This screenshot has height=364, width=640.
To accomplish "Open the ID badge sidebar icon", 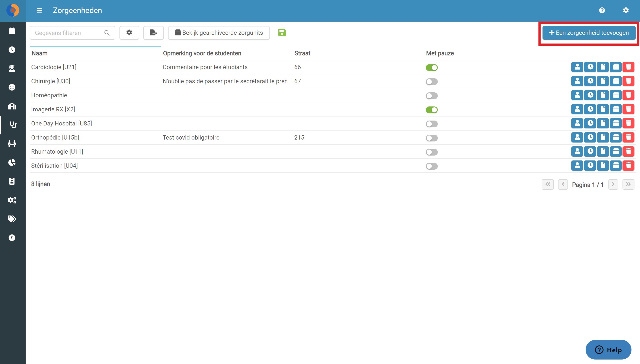I will click(12, 181).
